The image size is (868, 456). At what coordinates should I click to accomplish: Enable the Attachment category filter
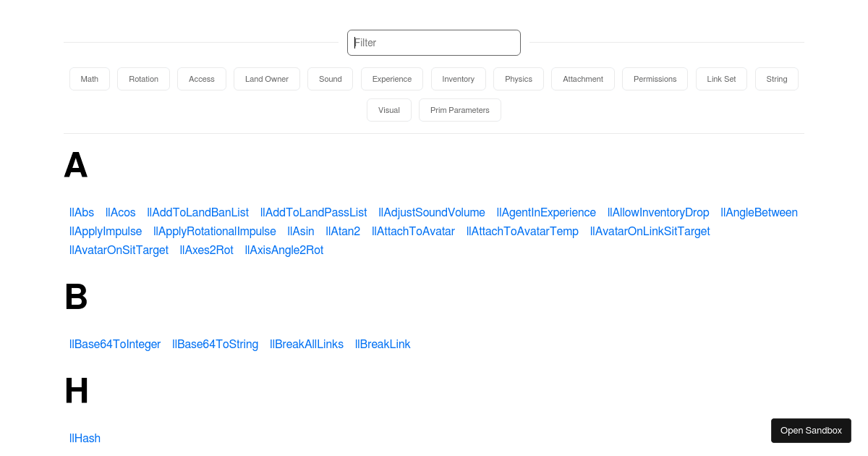(582, 79)
